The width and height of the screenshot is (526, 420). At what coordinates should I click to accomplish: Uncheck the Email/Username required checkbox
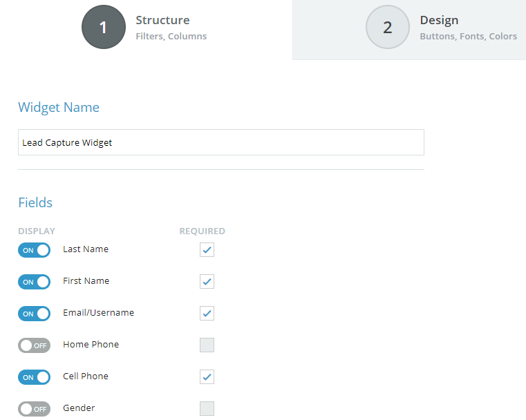[207, 314]
